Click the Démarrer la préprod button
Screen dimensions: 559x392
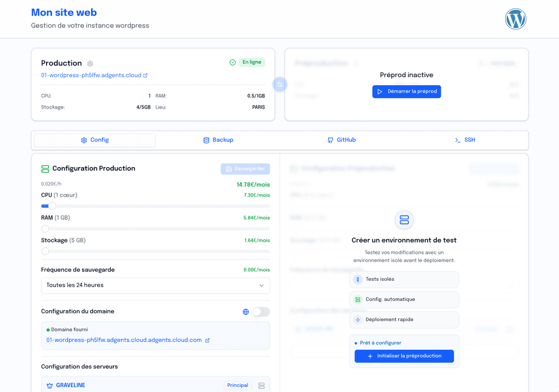coord(406,92)
